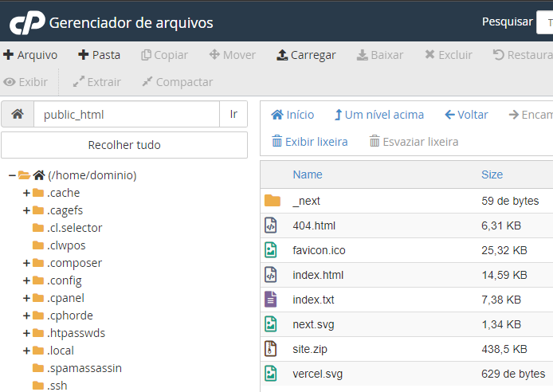Click the 14,59 KB size cell
The width and height of the screenshot is (553, 392).
pyautogui.click(x=504, y=275)
